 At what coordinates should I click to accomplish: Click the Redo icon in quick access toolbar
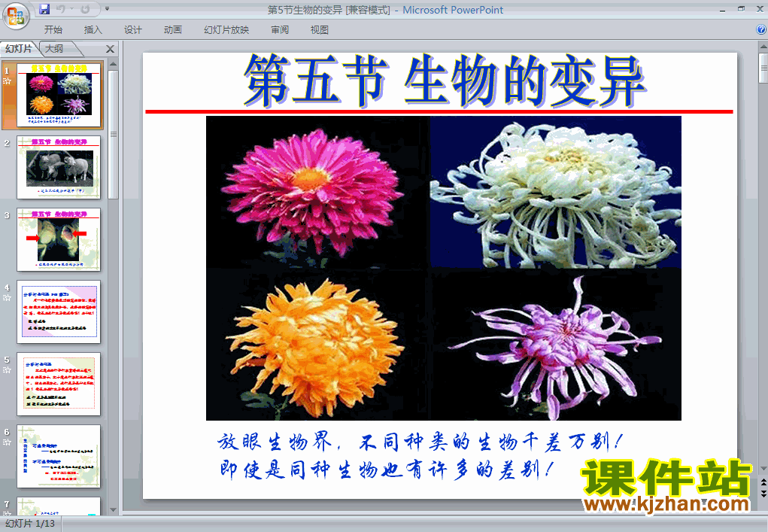(x=85, y=9)
